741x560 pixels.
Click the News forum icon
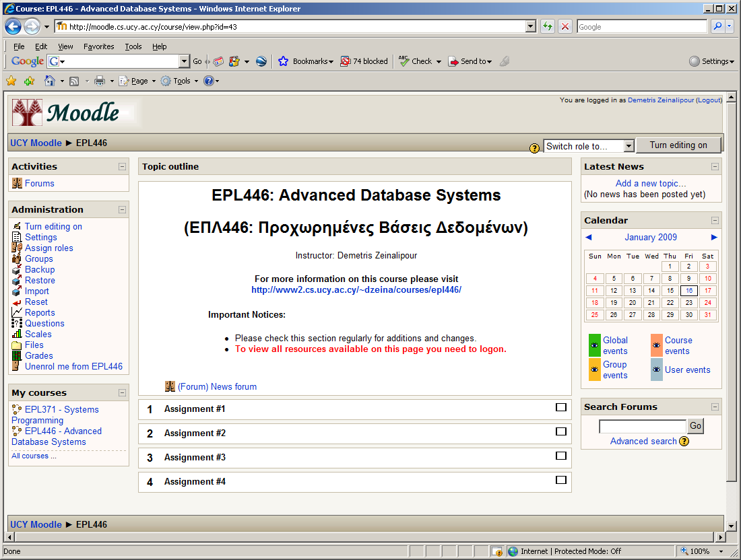[170, 386]
